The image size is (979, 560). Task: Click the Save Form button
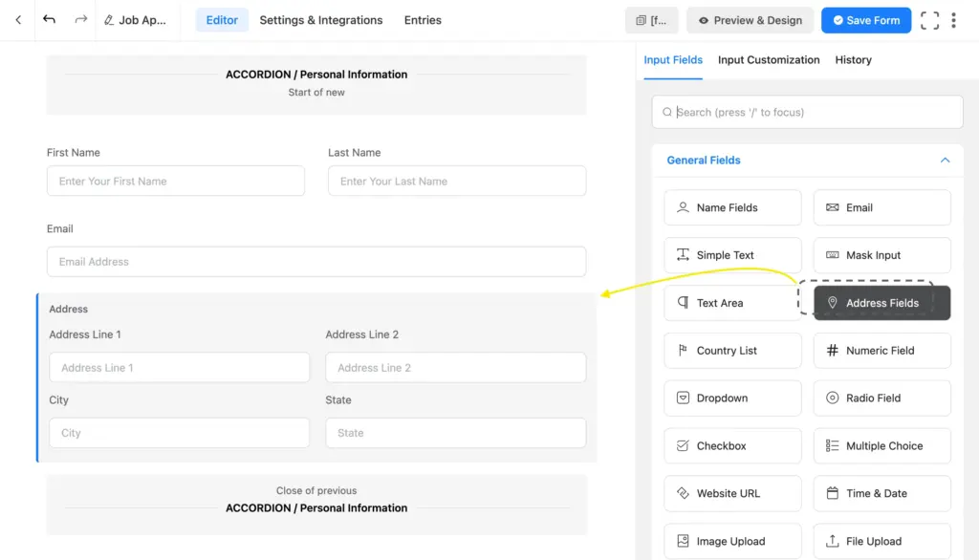pos(865,19)
